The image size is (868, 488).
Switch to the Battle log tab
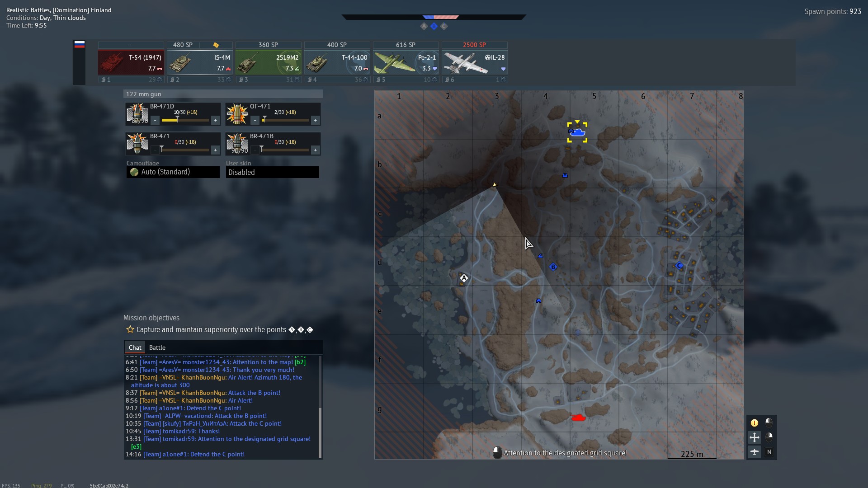(x=157, y=347)
